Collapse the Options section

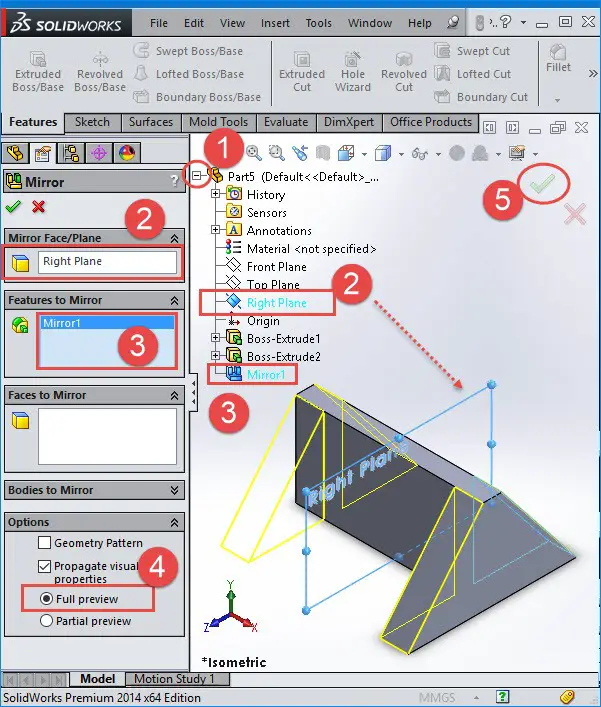coord(174,522)
